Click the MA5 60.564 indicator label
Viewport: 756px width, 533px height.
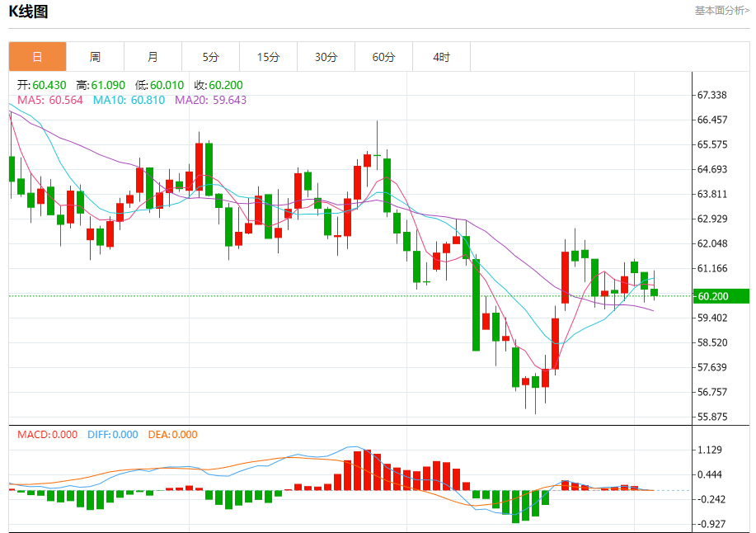(x=50, y=100)
